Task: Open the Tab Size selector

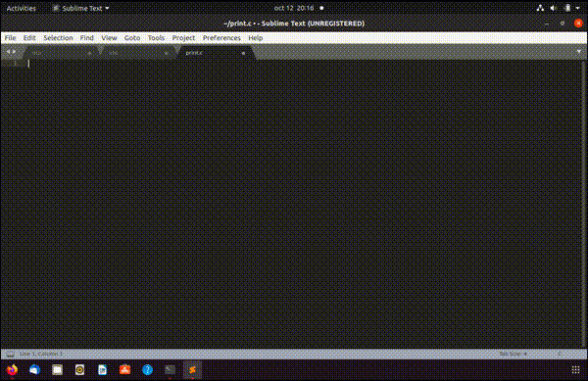Action: tap(513, 354)
